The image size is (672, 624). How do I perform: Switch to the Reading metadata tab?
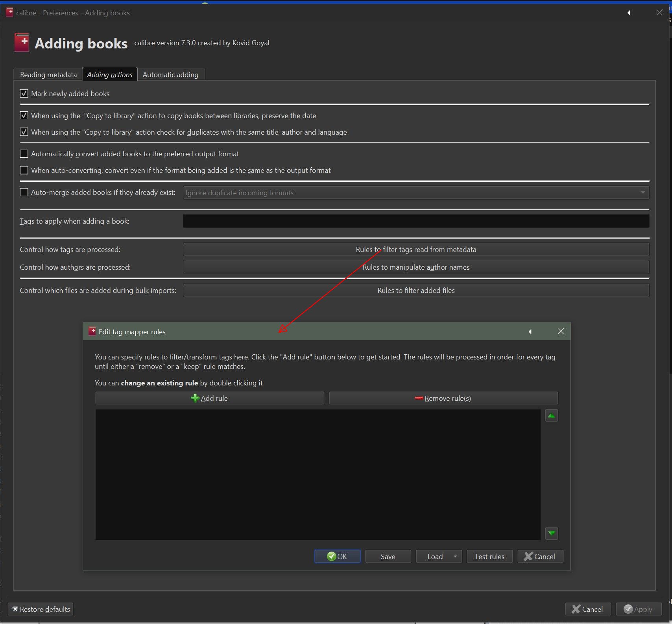48,75
